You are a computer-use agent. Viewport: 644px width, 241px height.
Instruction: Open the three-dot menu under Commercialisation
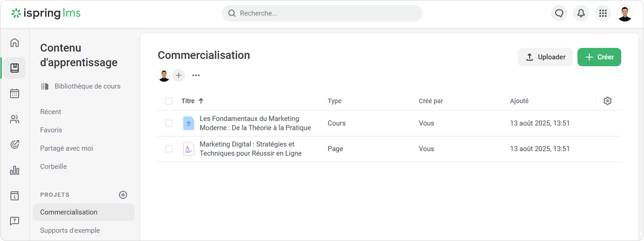pyautogui.click(x=196, y=75)
